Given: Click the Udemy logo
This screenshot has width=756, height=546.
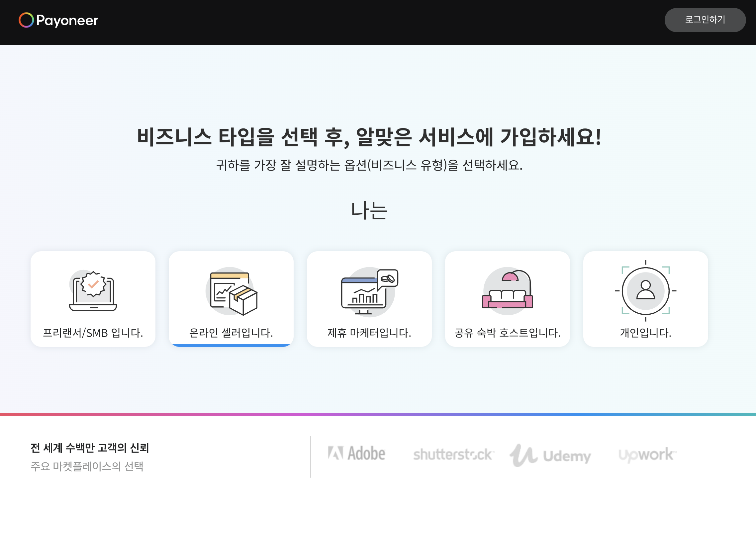Looking at the screenshot, I should [x=550, y=455].
